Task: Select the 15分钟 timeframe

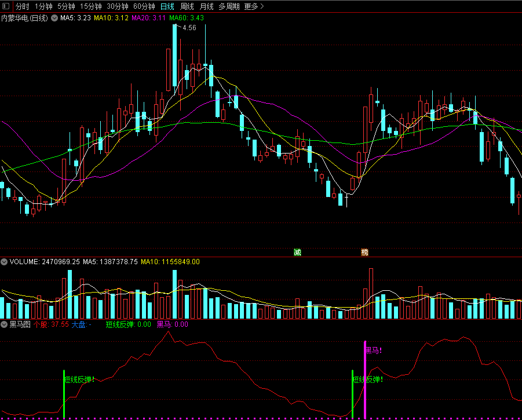Action: click(91, 6)
